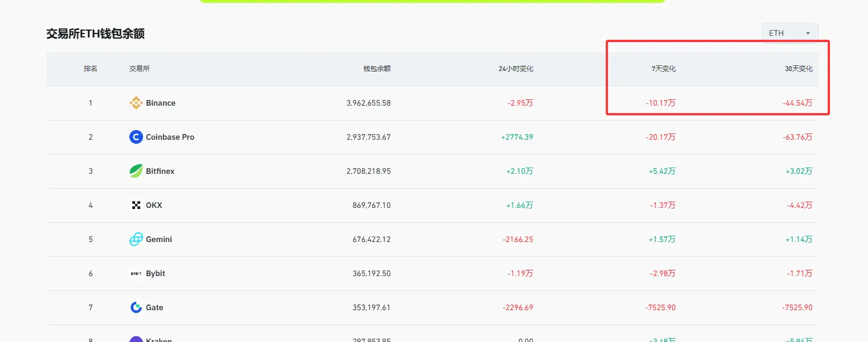Viewport: 868px width, 342px height.
Task: Select OKX balance 869,767.10
Action: pyautogui.click(x=372, y=205)
